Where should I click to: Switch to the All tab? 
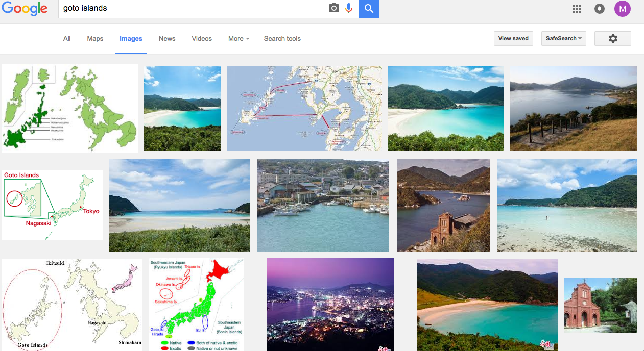[x=67, y=38]
